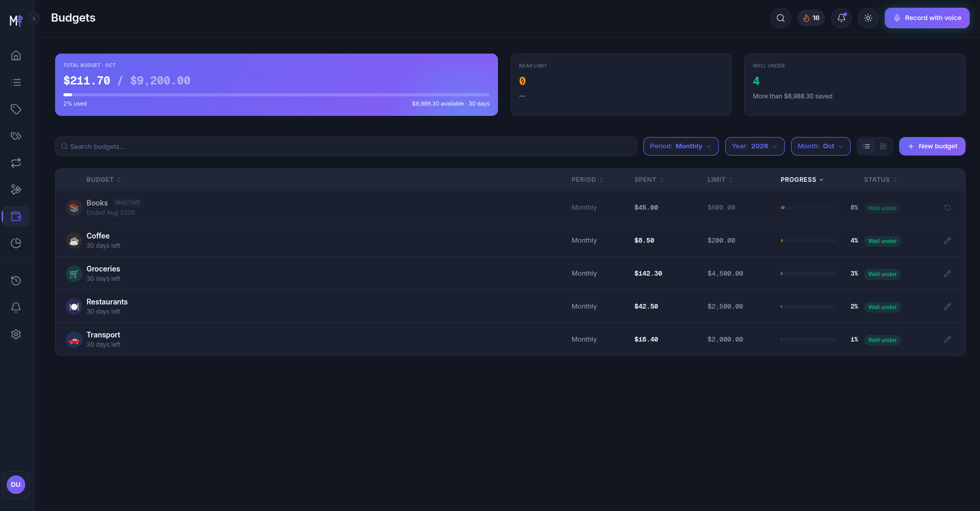Open the Total Budget Oct card
This screenshot has width=980, height=511.
277,85
